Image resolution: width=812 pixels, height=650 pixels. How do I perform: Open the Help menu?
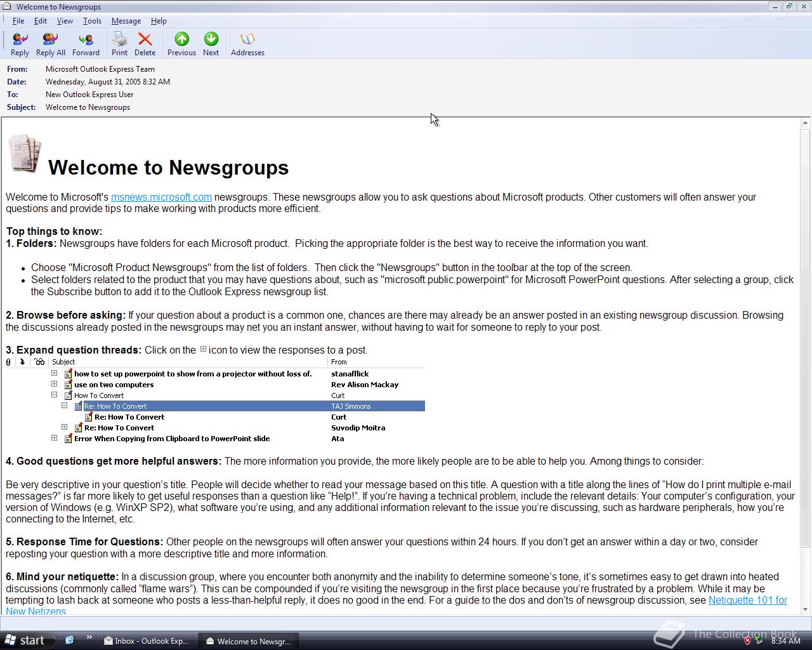[x=159, y=21]
